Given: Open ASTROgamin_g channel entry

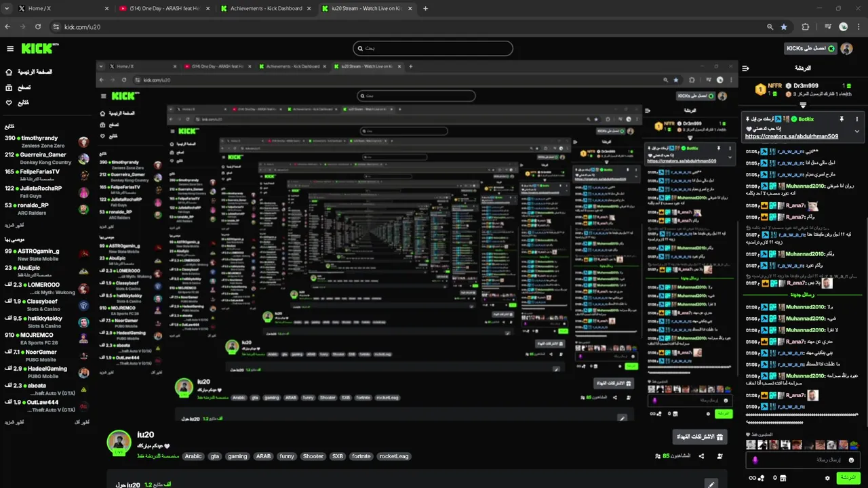Looking at the screenshot, I should pos(46,255).
